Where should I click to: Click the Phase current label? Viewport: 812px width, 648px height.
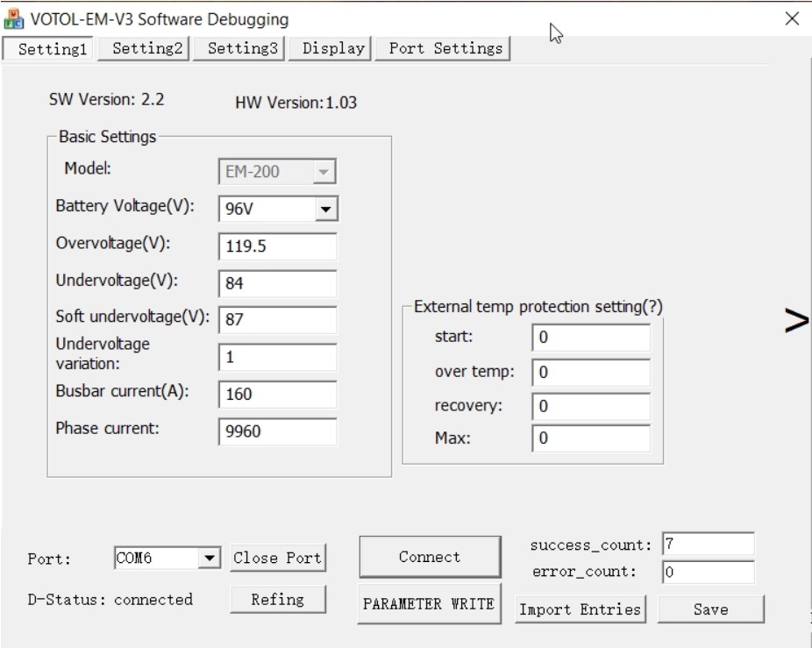pyautogui.click(x=107, y=429)
